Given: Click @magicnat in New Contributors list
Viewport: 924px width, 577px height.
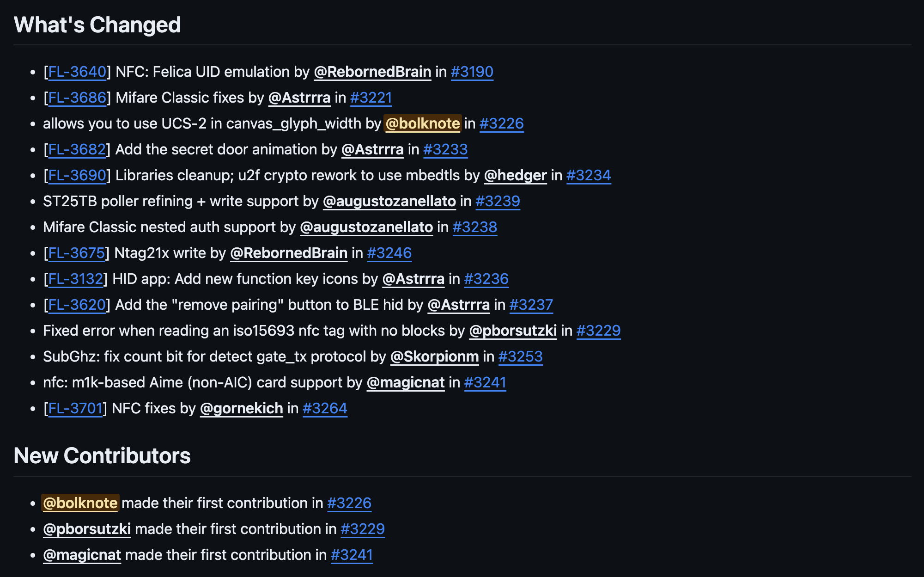Looking at the screenshot, I should 82,555.
